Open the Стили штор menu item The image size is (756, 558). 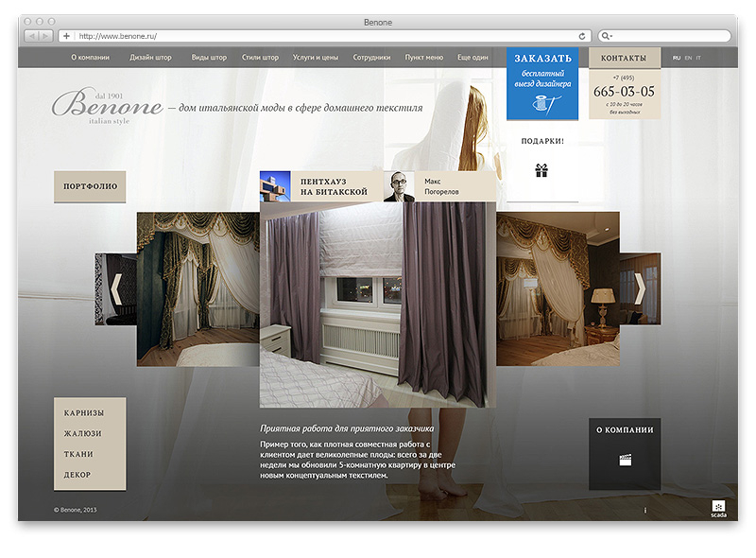261,58
